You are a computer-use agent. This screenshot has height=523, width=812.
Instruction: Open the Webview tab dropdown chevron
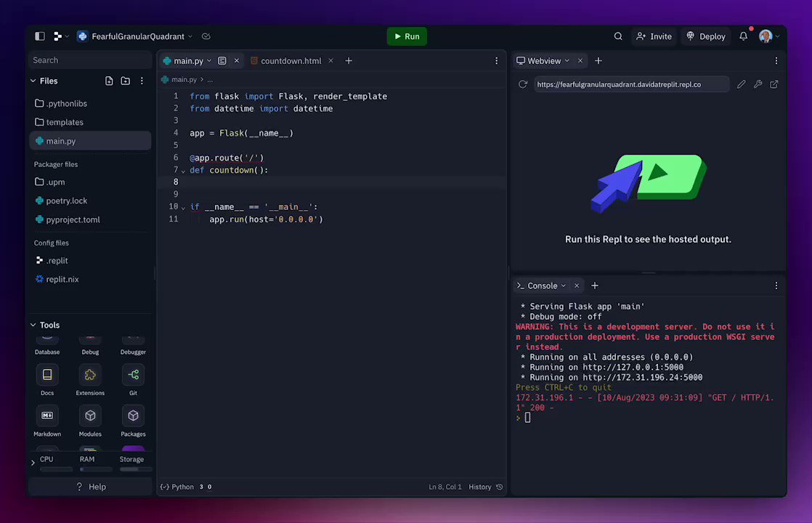click(567, 60)
